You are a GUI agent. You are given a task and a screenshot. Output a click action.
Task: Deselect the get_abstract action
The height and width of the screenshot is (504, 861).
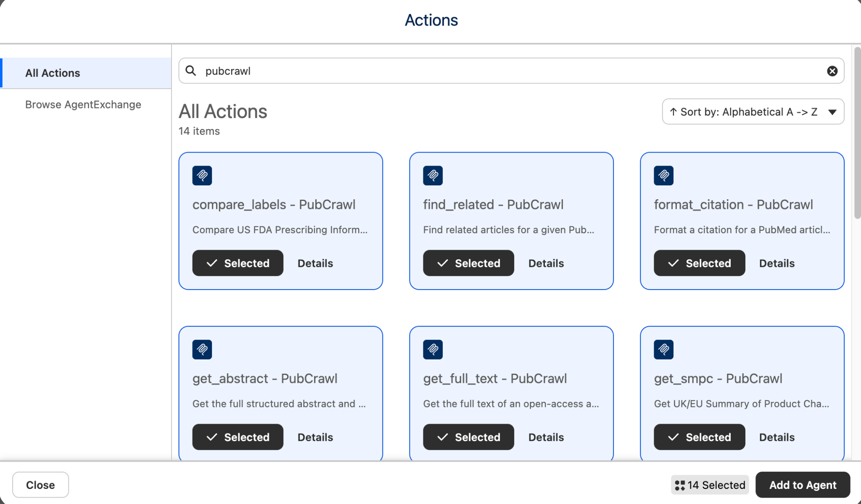[x=238, y=437]
